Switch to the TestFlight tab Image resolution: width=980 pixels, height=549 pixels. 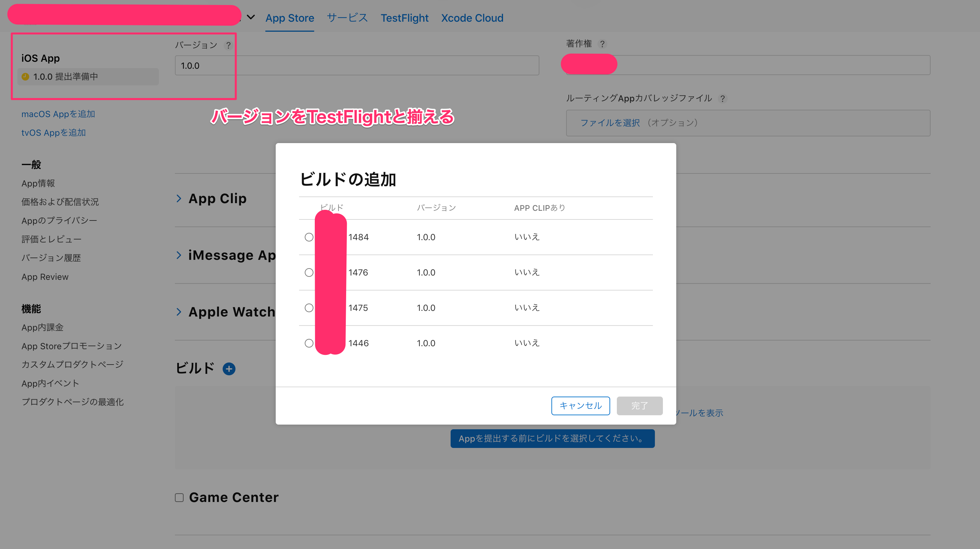[x=405, y=17]
